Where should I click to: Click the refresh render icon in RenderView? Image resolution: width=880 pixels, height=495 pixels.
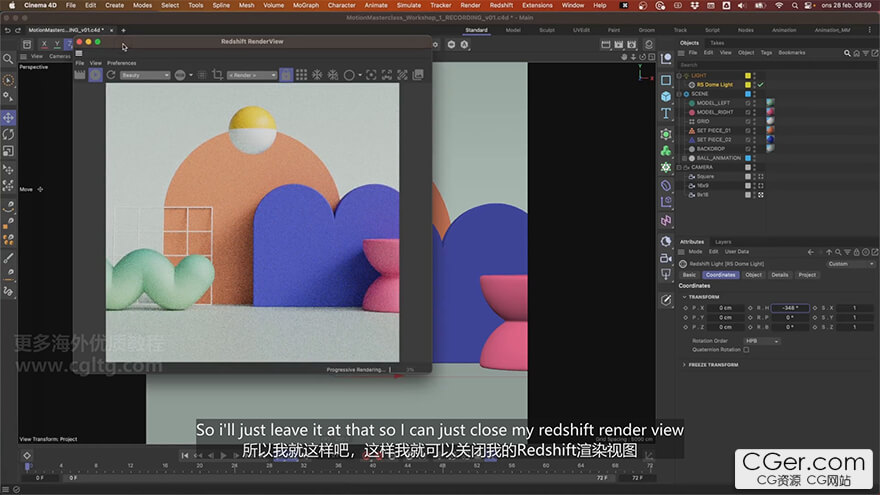point(111,75)
